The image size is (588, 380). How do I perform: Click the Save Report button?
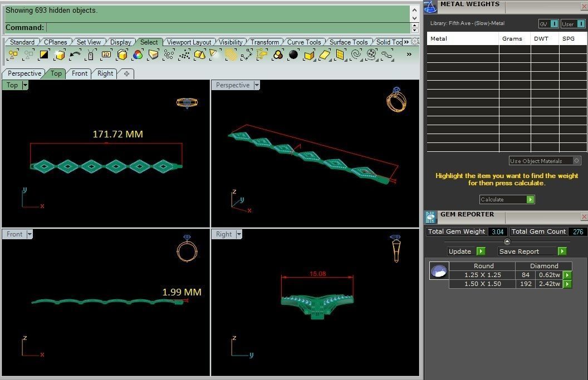coord(532,251)
